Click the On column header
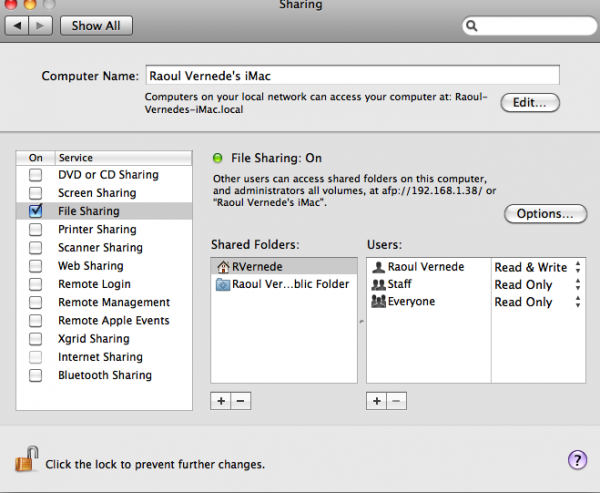 click(x=36, y=158)
